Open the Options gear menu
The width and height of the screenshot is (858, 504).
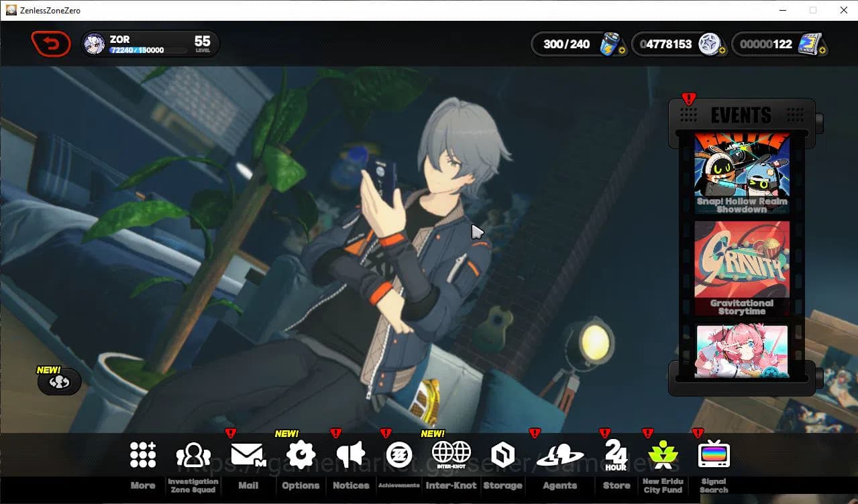[300, 453]
